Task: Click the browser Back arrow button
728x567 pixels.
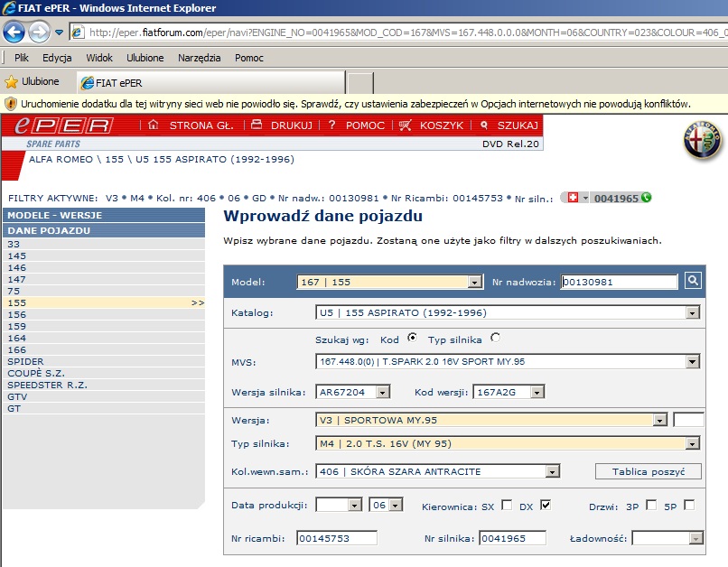Action: [14, 33]
